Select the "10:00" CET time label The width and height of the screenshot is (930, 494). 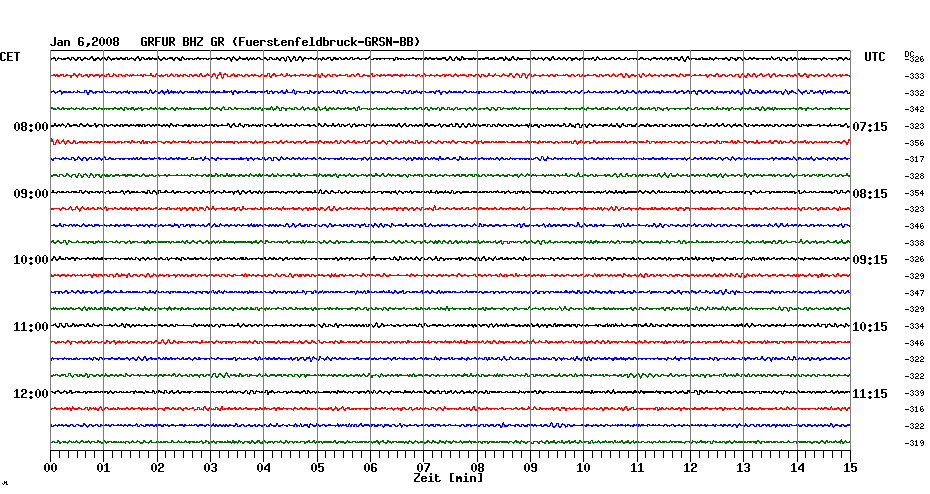tap(31, 260)
